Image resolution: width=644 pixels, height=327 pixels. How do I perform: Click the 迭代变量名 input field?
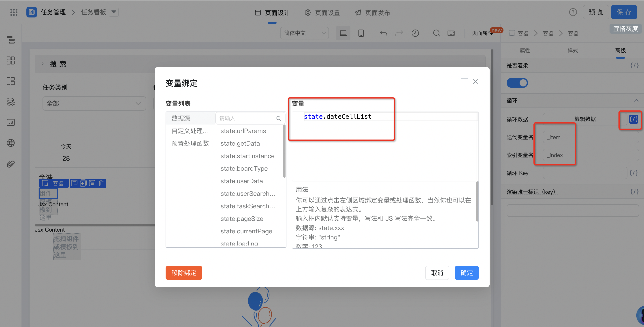point(591,137)
